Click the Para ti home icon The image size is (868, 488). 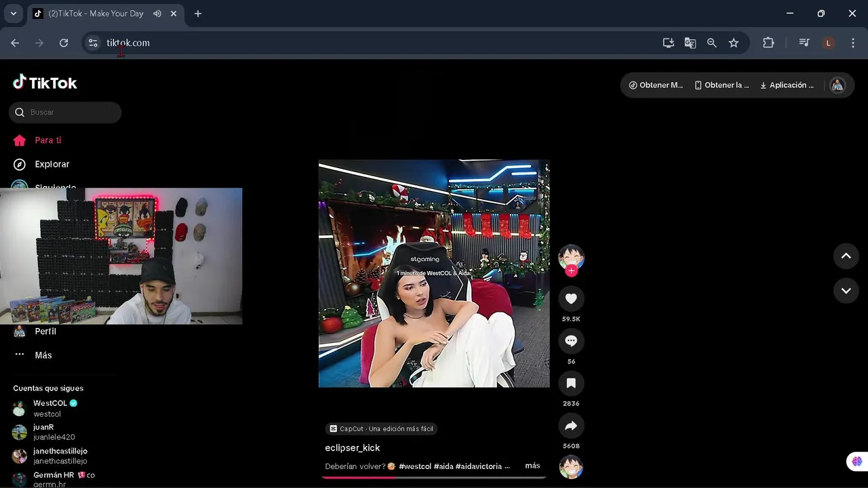tap(20, 140)
